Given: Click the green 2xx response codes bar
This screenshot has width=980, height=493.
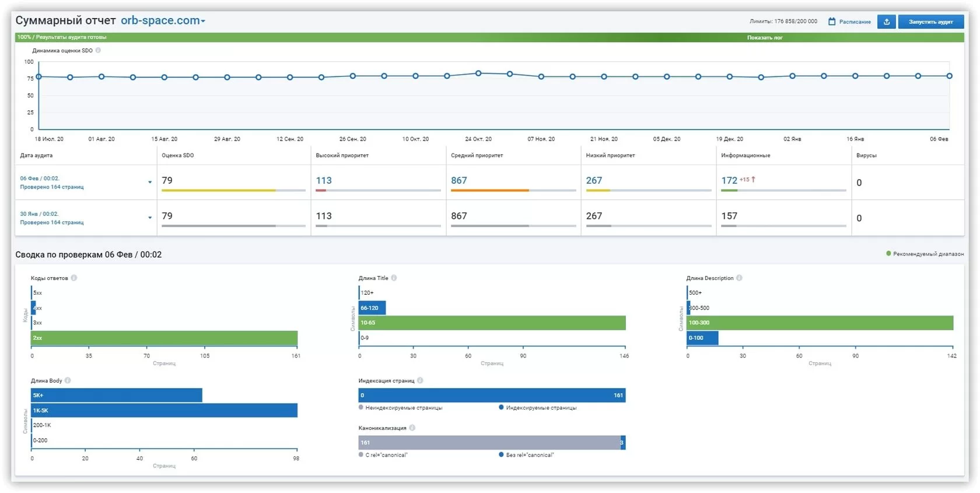Looking at the screenshot, I should tap(164, 338).
